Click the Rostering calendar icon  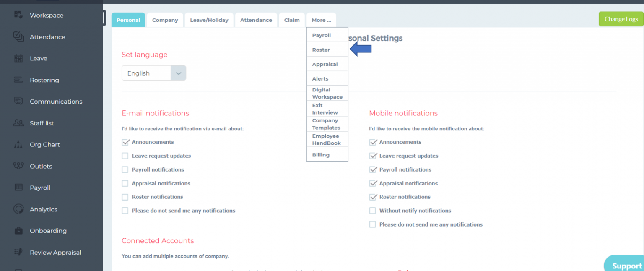coord(18,80)
